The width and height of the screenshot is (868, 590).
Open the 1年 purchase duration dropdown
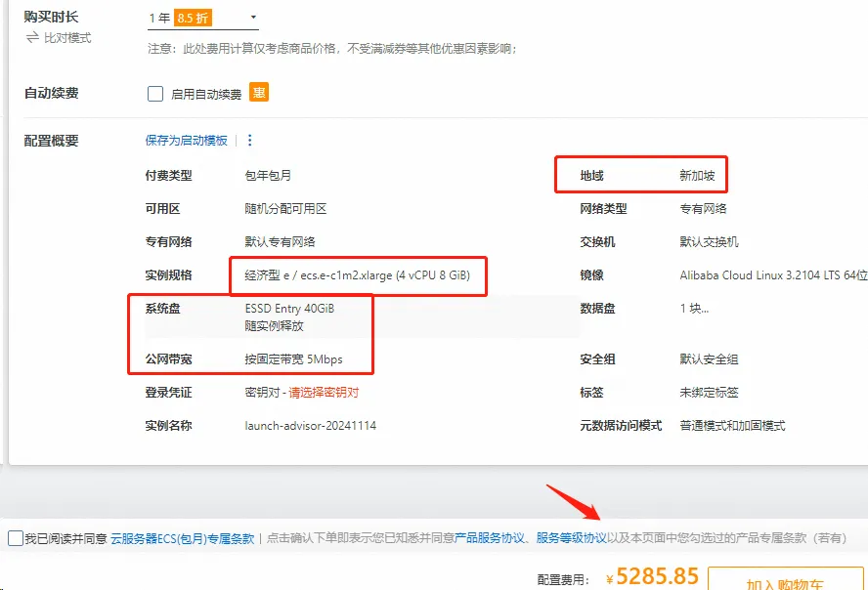pos(202,18)
